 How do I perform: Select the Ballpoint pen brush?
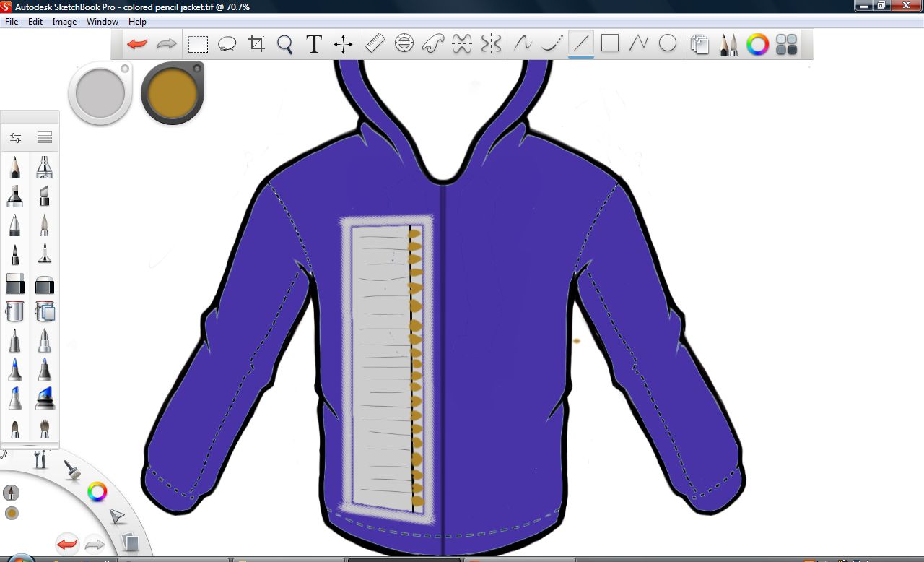pyautogui.click(x=15, y=225)
